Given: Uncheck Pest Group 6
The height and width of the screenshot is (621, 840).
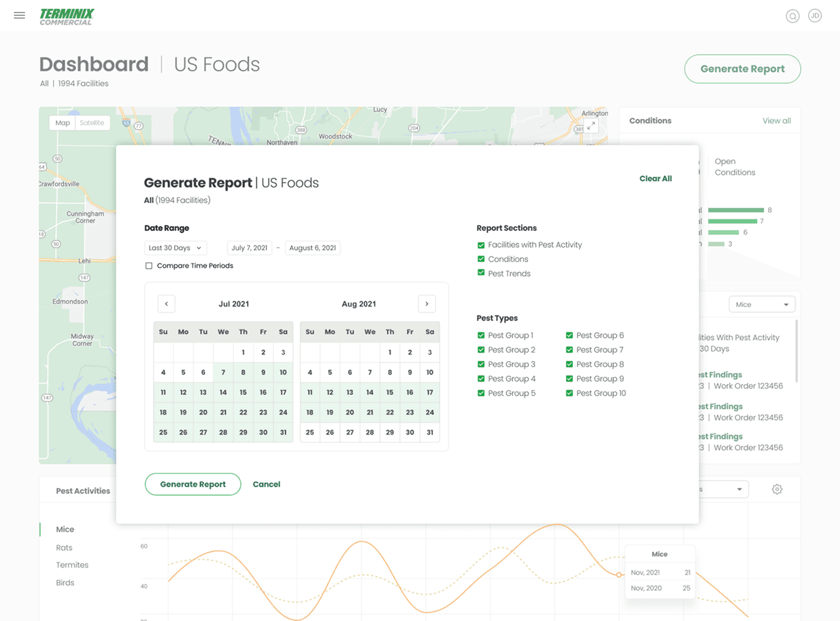Looking at the screenshot, I should (569, 335).
